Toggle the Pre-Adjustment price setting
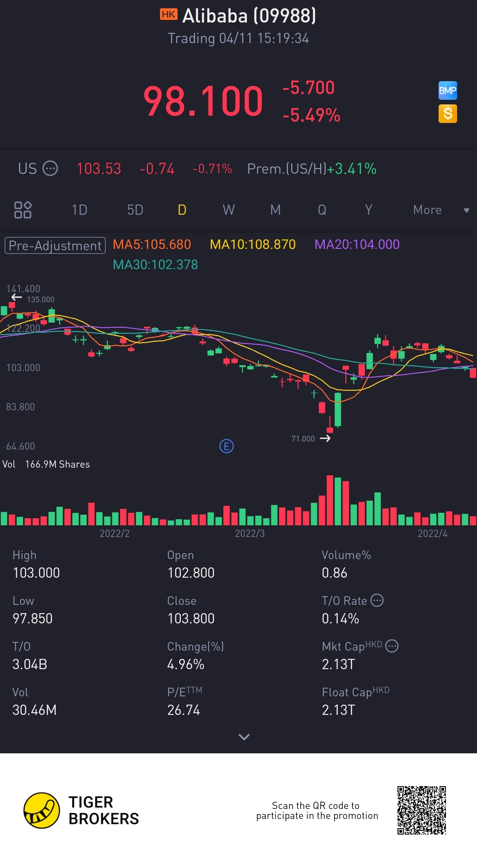 pos(55,245)
